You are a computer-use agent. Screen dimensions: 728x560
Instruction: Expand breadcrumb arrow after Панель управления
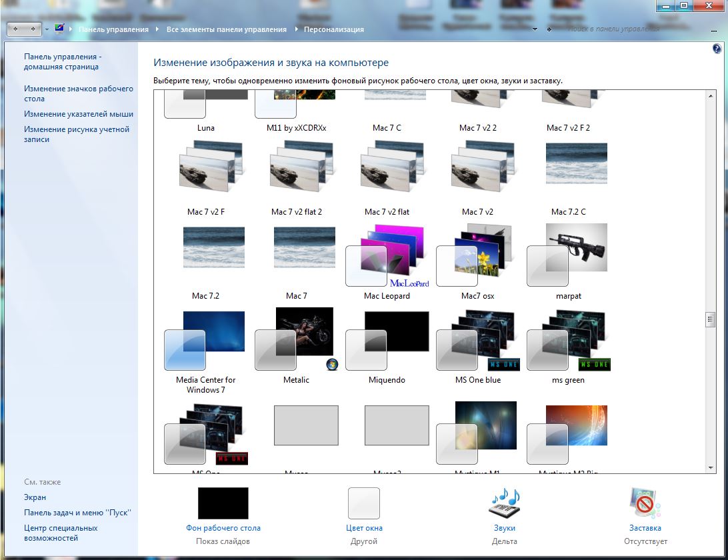pyautogui.click(x=157, y=29)
